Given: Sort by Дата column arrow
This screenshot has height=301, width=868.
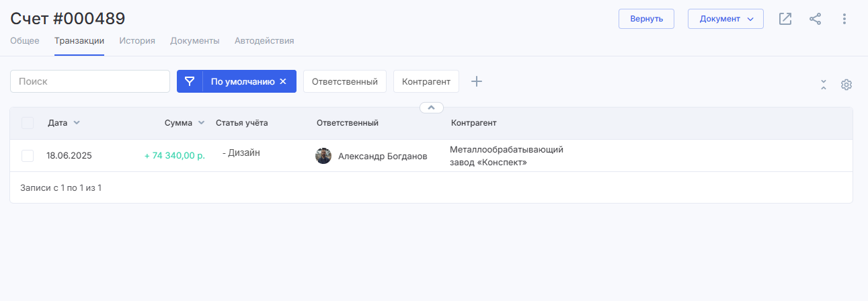Looking at the screenshot, I should (x=77, y=123).
